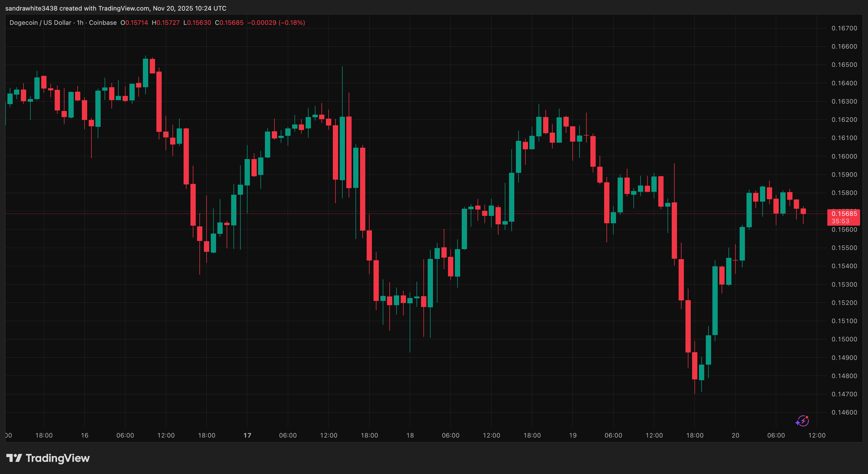
Task: Click the 35:53 candle countdown timer
Action: click(x=840, y=221)
